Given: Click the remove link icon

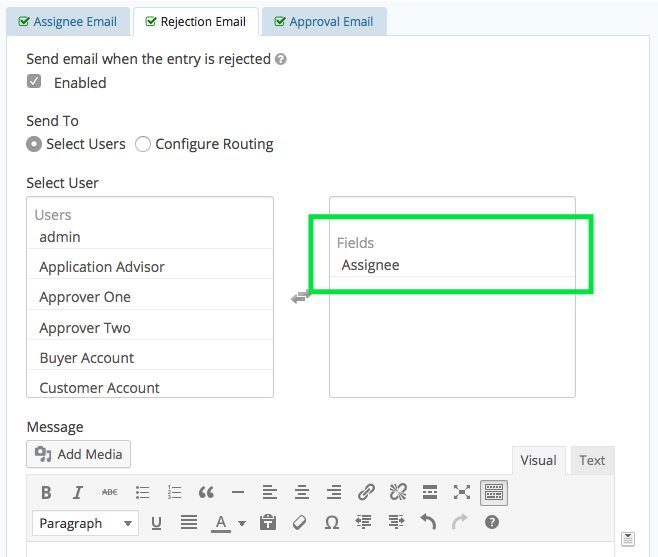Looking at the screenshot, I should pyautogui.click(x=398, y=492).
